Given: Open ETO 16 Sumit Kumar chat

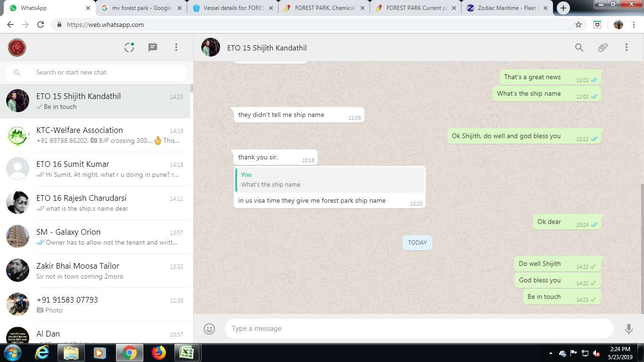Looking at the screenshot, I should (x=96, y=169).
